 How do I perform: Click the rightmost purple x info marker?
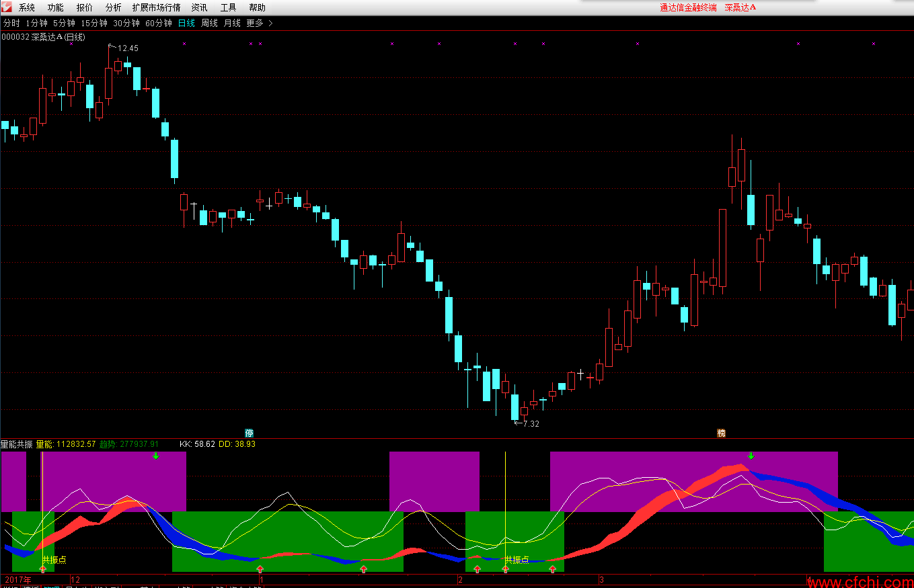(874, 44)
